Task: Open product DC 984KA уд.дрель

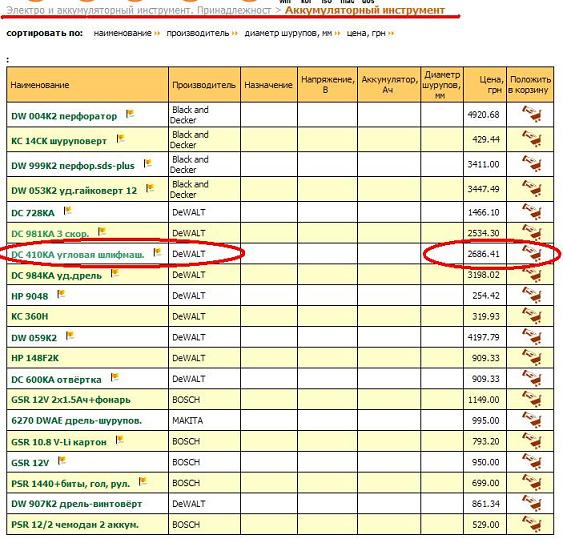Action: pos(56,276)
